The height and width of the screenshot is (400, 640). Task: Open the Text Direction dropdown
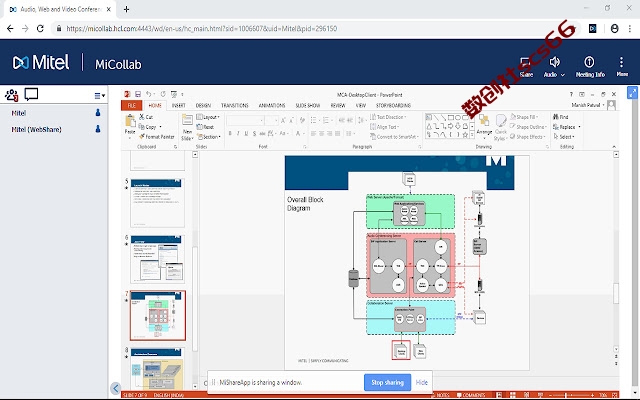388,117
